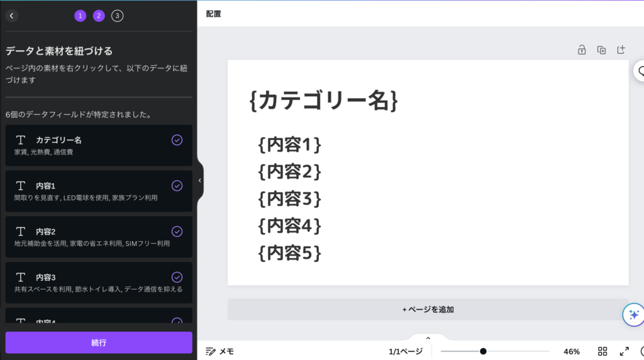Viewport: 644px width, 360px height.
Task: Open the 46% zoom level menu
Action: tap(571, 351)
